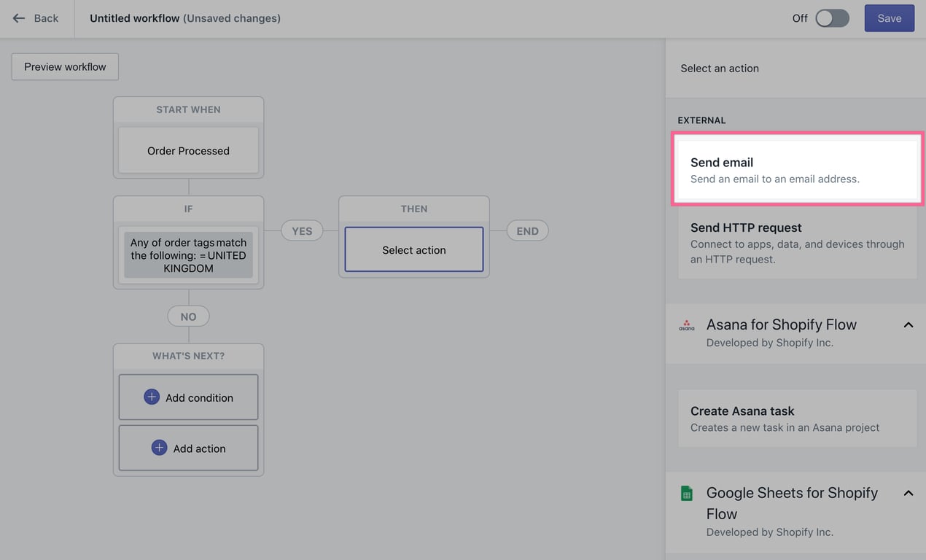Collapse the Asana for Shopify Flow section

point(909,325)
